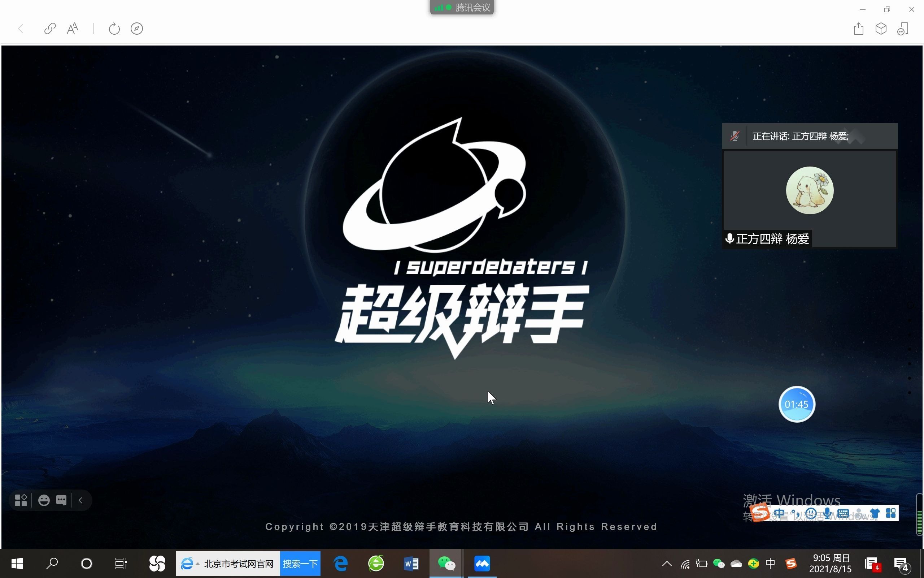Click the Show Desktop strip at the taskbar end
Image resolution: width=924 pixels, height=578 pixels.
(922, 564)
